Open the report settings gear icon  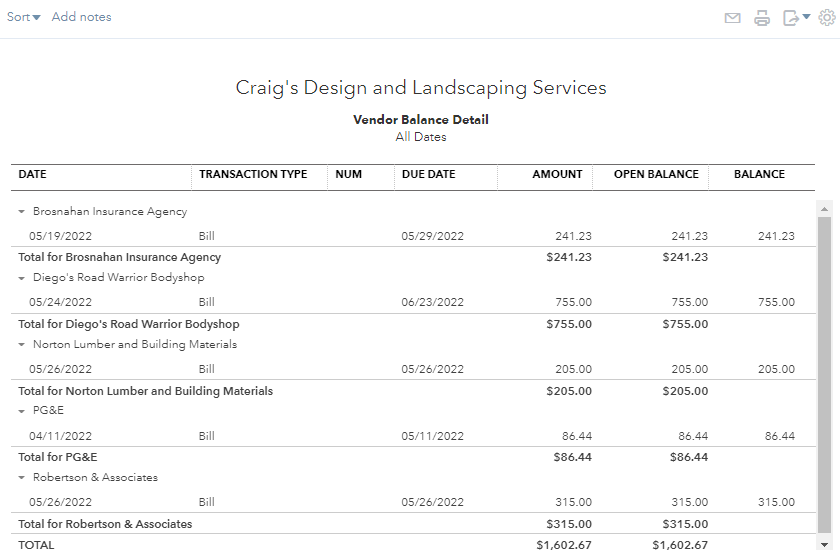(x=827, y=18)
